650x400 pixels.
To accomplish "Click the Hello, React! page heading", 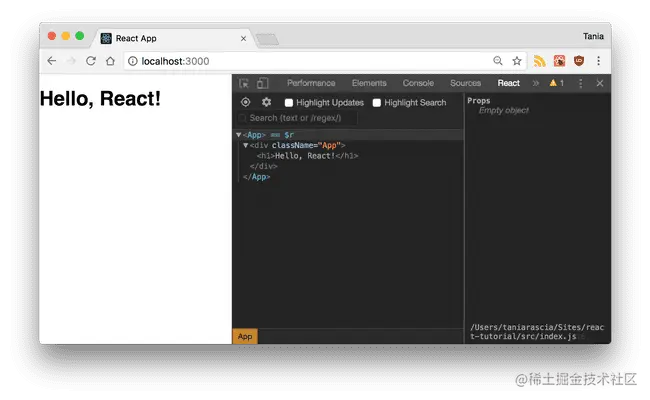I will 100,99.
